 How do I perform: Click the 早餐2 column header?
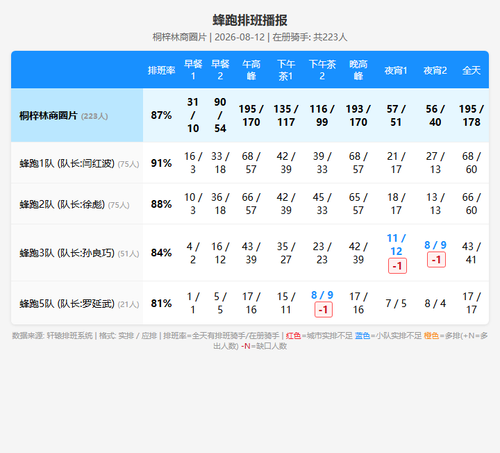pyautogui.click(x=220, y=70)
